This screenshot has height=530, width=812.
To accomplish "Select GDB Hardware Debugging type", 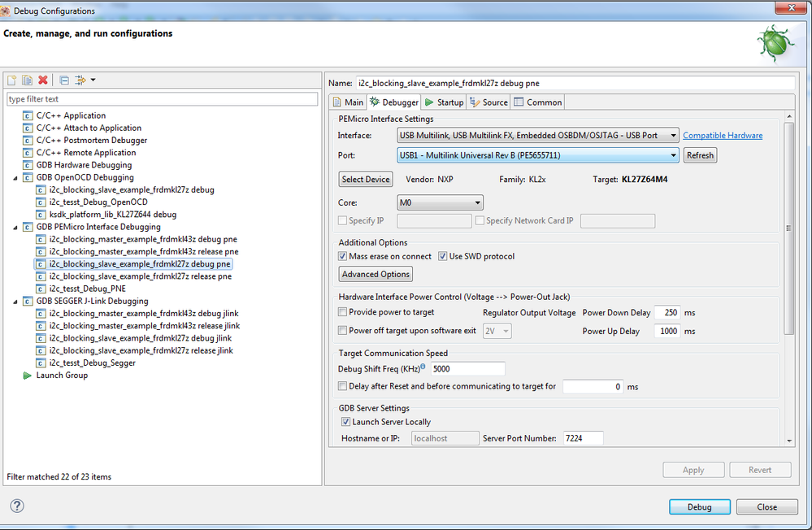I will click(84, 165).
